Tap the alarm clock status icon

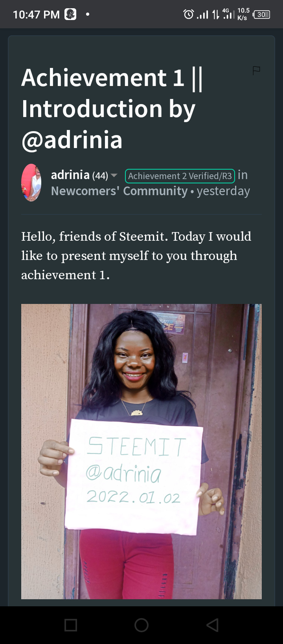[x=189, y=15]
